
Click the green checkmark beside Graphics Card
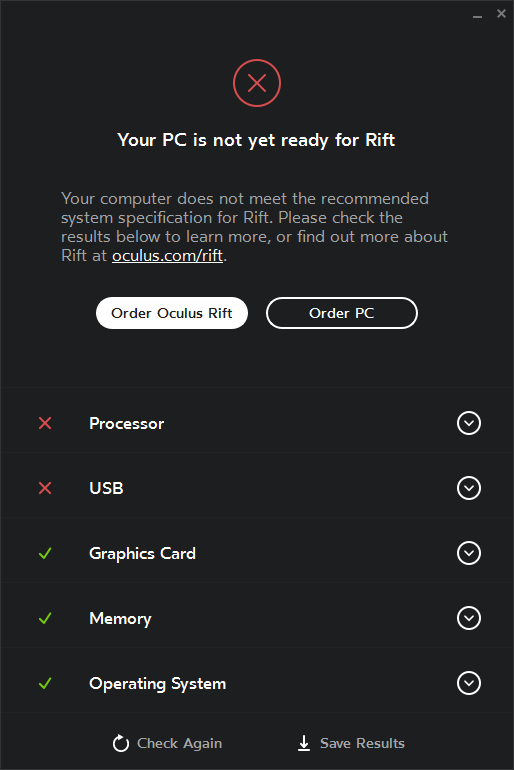(x=45, y=553)
